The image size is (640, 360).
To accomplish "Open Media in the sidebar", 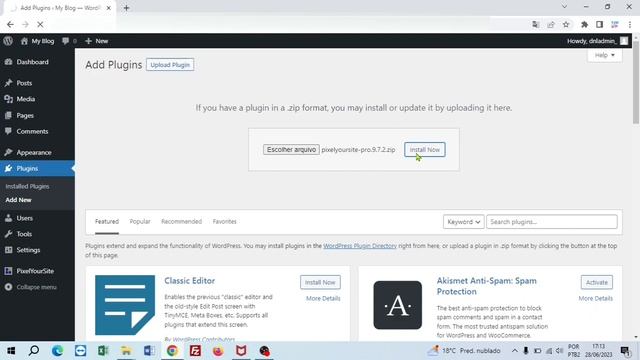I will (25, 99).
